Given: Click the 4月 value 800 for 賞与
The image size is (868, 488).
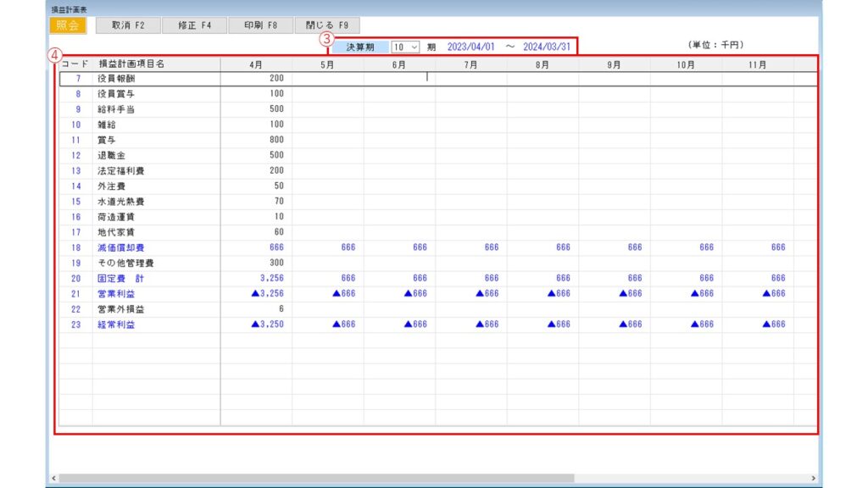Looking at the screenshot, I should pyautogui.click(x=277, y=140).
